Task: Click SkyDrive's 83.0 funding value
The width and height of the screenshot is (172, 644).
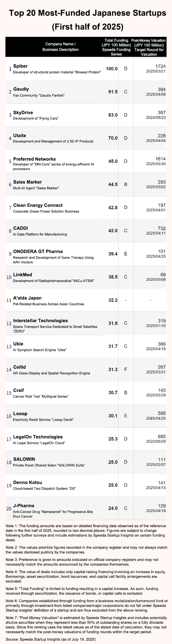Action: coord(113,115)
